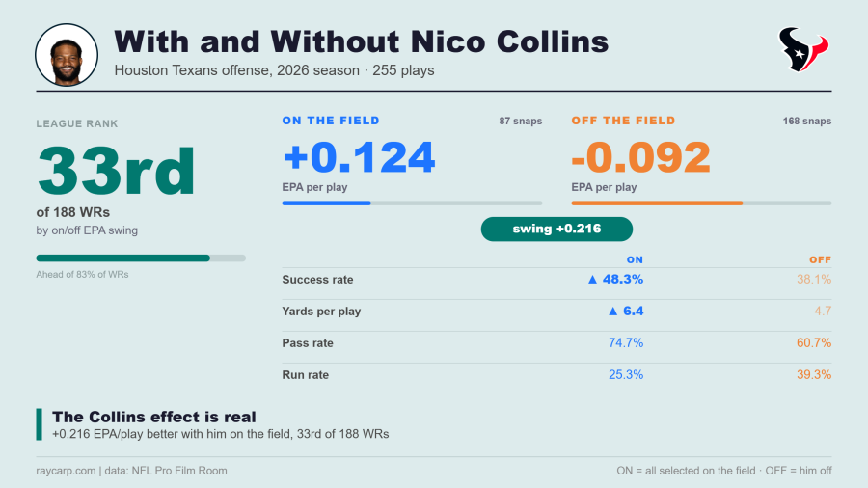The width and height of the screenshot is (868, 488).
Task: Select the ON THE FIELD heading
Action: point(331,121)
